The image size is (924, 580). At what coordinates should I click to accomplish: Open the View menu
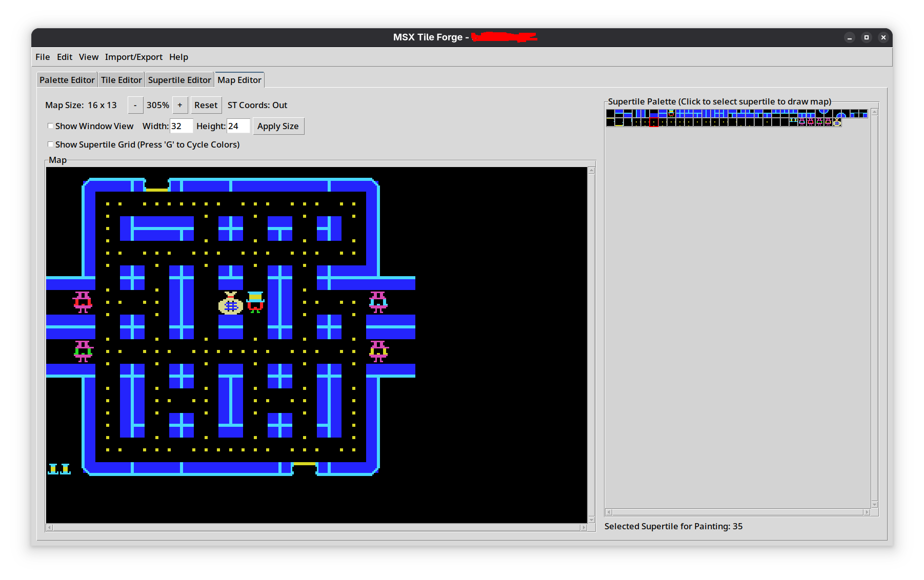[x=88, y=57]
